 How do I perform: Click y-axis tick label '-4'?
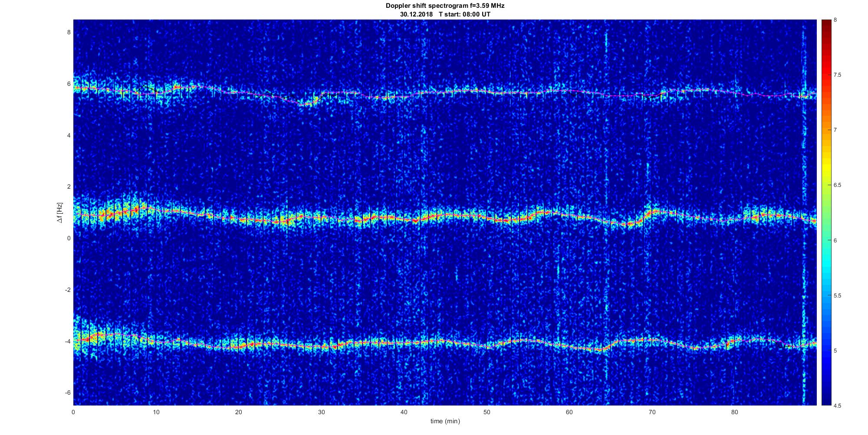67,341
